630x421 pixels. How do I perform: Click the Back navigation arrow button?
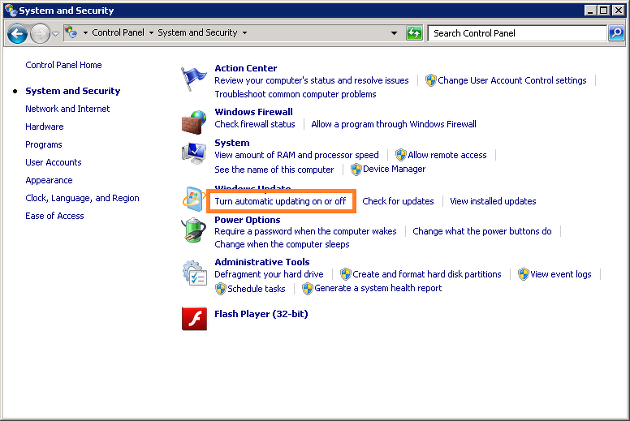(x=17, y=33)
